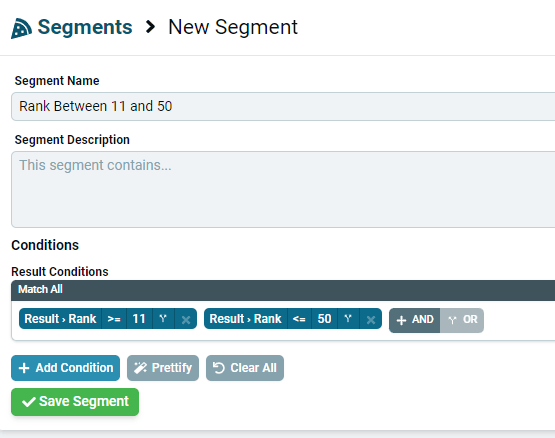Screen dimensions: 555x438
Task: Focus the Segment Description text area
Action: (x=283, y=189)
